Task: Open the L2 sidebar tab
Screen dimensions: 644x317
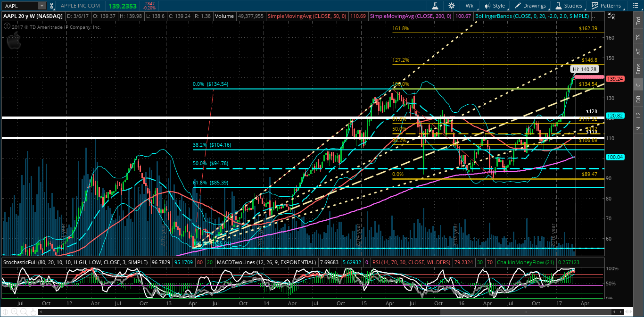Action: 638,115
